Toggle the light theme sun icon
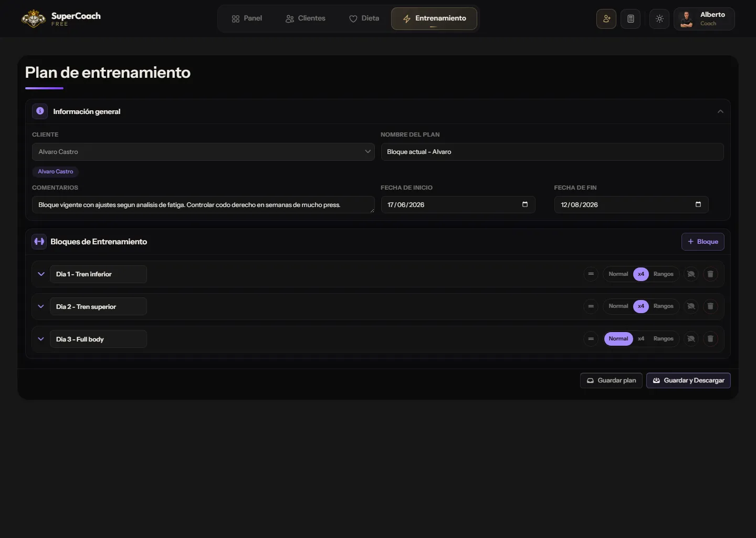The width and height of the screenshot is (756, 538). [x=659, y=19]
